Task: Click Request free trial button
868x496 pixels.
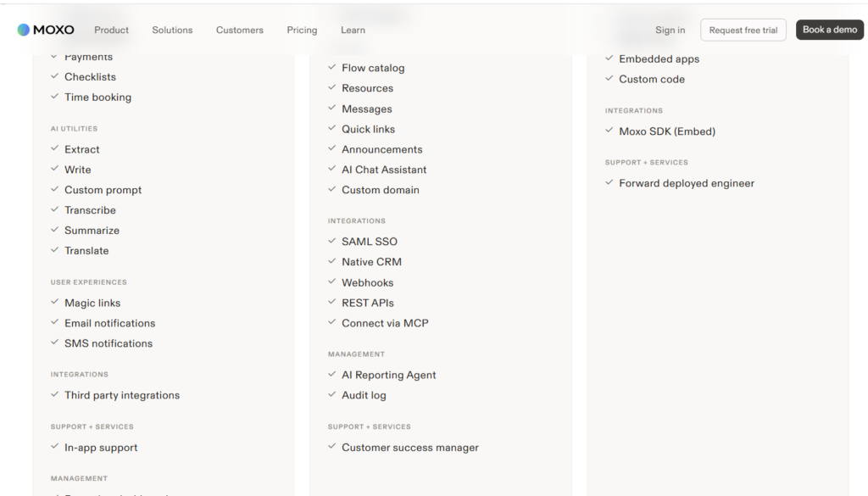Action: tap(743, 30)
